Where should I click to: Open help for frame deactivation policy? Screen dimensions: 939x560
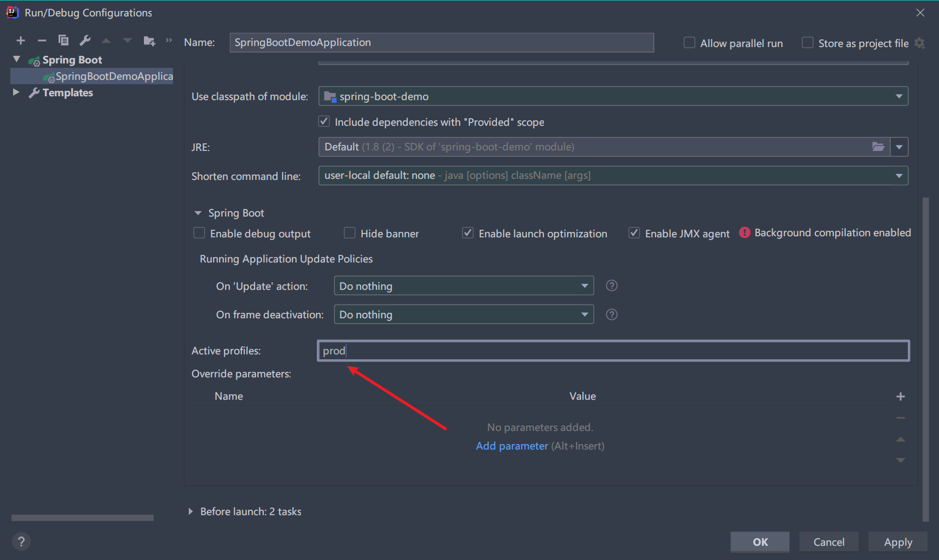tap(612, 314)
